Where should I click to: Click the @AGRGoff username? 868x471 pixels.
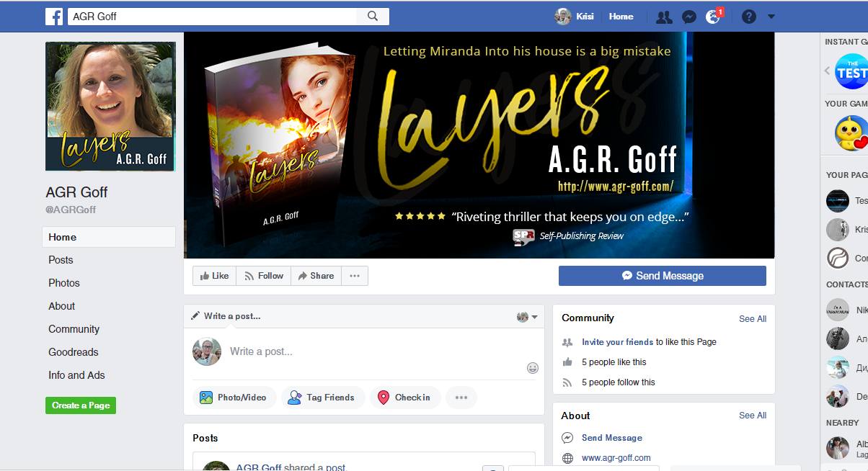click(71, 210)
